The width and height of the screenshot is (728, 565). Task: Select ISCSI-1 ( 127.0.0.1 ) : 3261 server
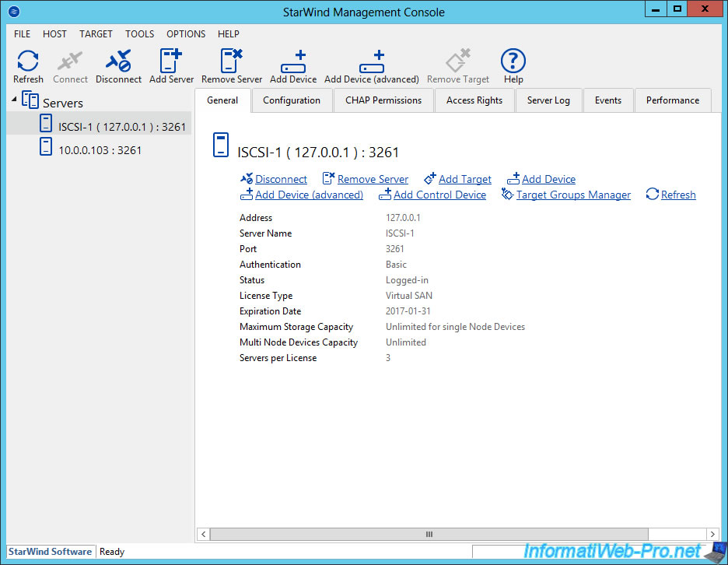point(122,127)
